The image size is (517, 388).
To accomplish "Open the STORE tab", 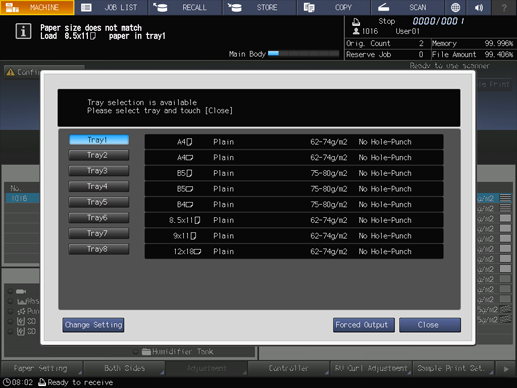I will pyautogui.click(x=260, y=7).
